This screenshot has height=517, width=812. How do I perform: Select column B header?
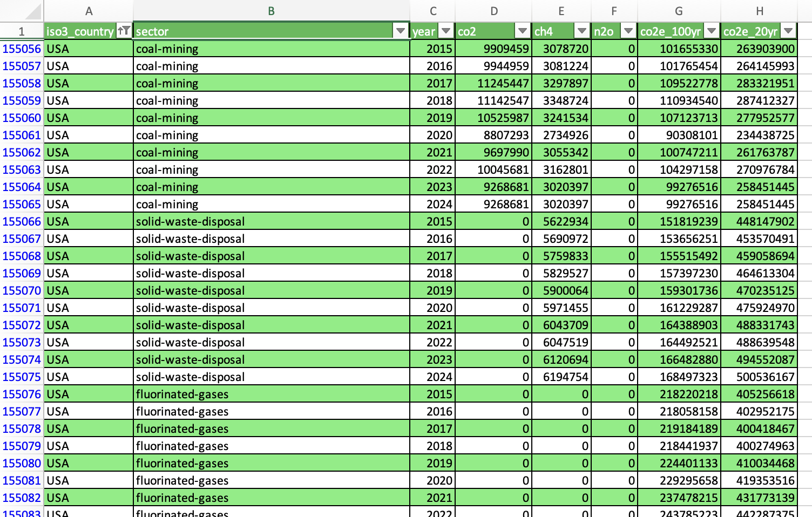tap(272, 11)
